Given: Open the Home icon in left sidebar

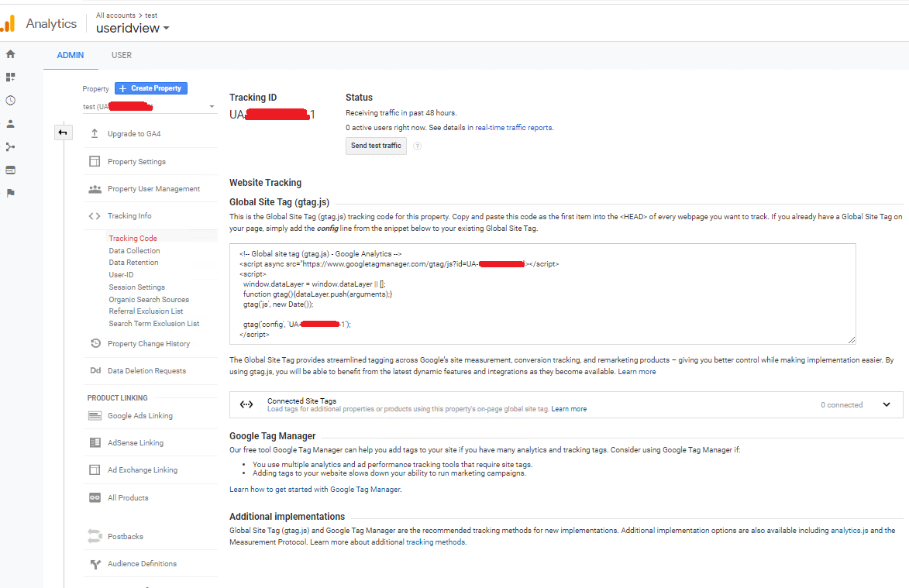Looking at the screenshot, I should click(10, 54).
